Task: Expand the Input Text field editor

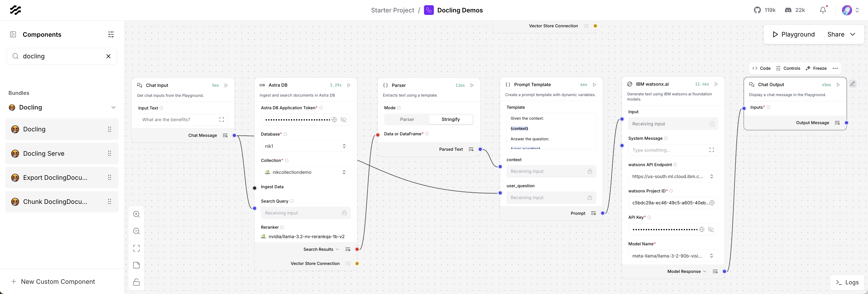Action: [x=222, y=120]
